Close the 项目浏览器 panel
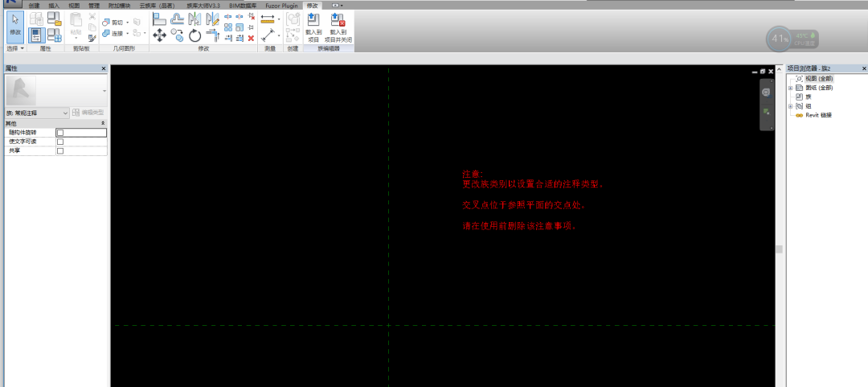The height and width of the screenshot is (387, 868). point(864,68)
